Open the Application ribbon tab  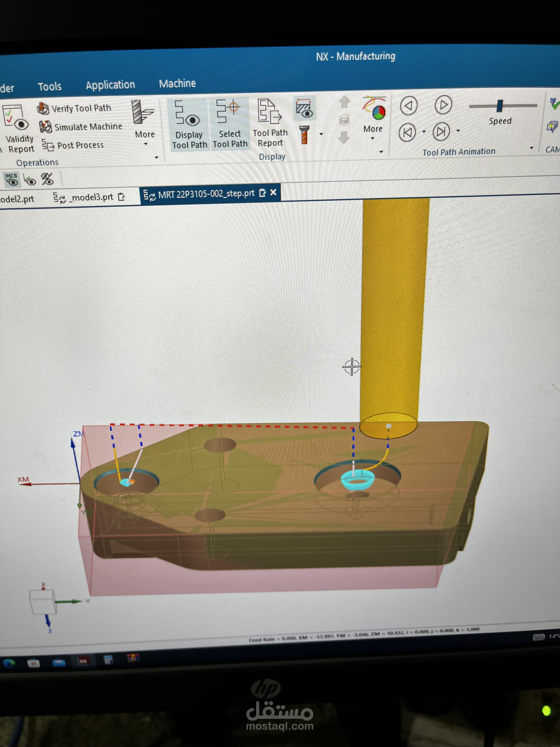[x=110, y=85]
